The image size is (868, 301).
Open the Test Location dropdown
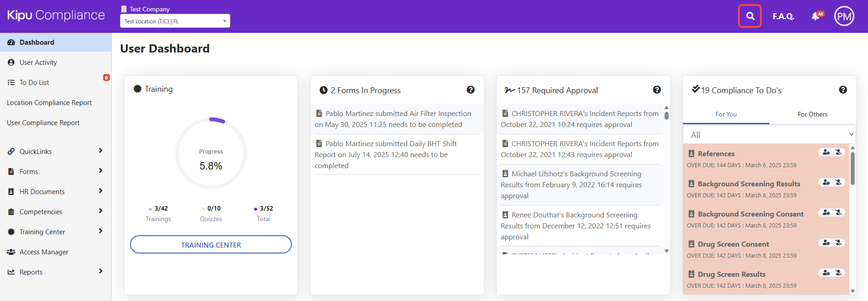click(175, 21)
